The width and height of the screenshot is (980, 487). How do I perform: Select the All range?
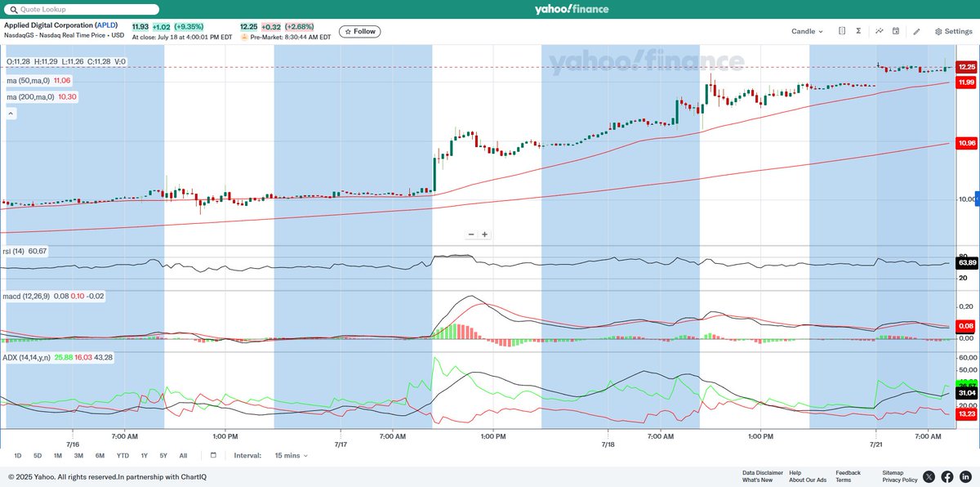(x=183, y=455)
